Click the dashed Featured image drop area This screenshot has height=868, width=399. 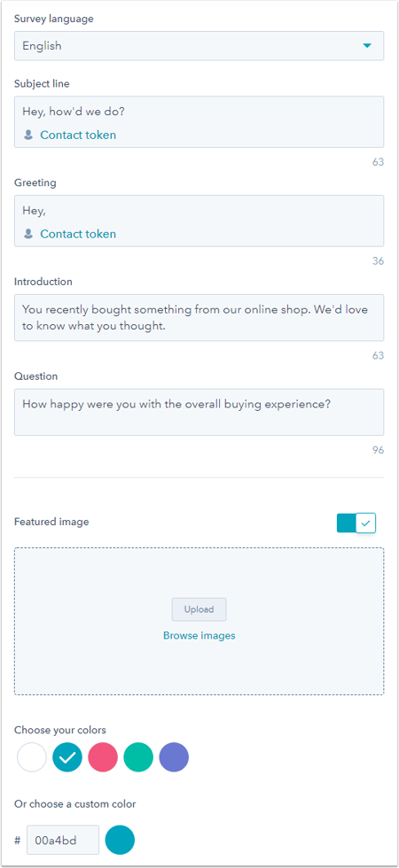point(199,621)
